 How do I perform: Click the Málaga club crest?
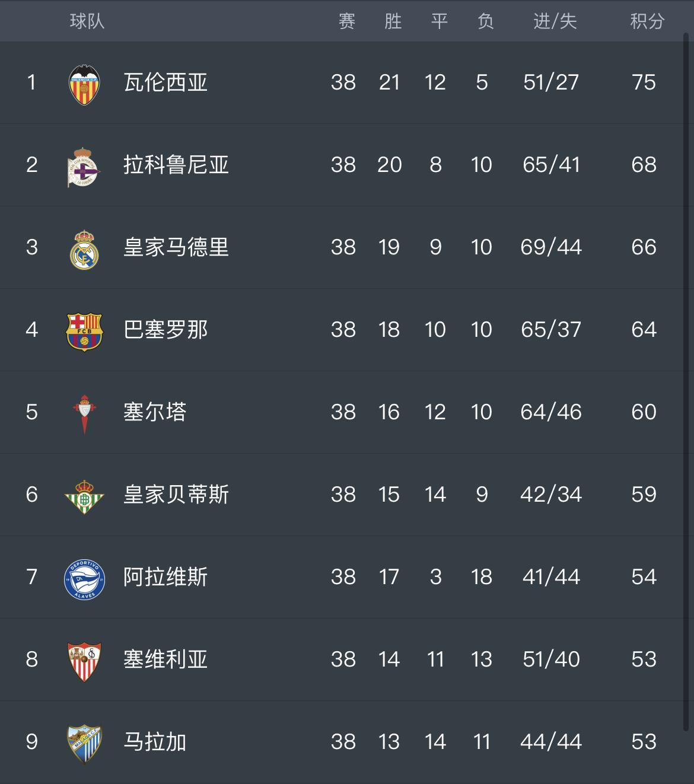pos(84,744)
